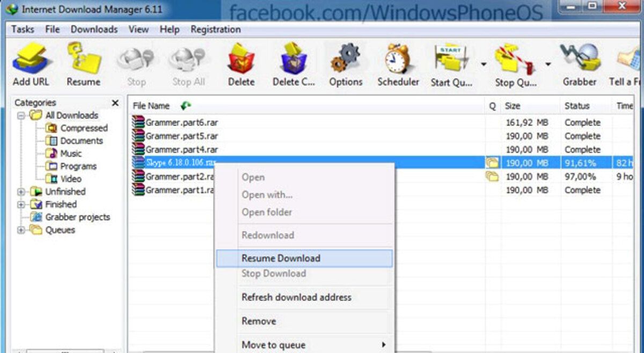Image resolution: width=644 pixels, height=353 pixels.
Task: Open the View menu
Action: (138, 30)
